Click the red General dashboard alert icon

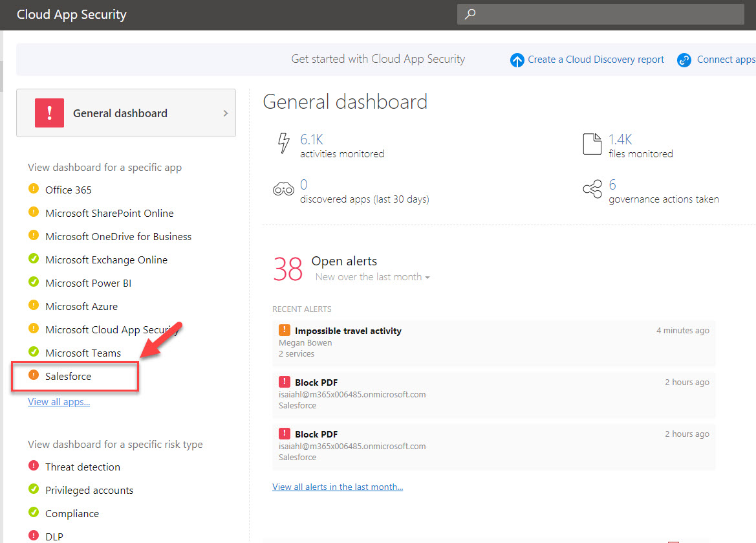[49, 113]
